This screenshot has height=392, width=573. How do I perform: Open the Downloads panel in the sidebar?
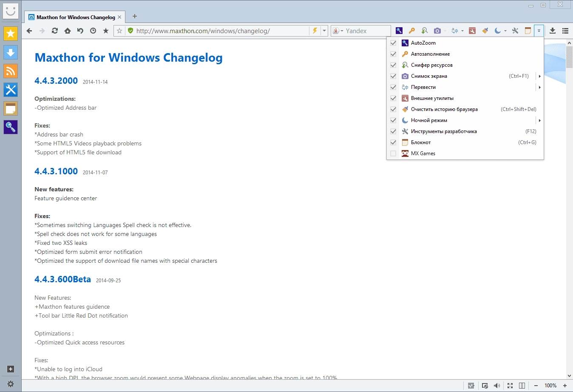[x=11, y=52]
